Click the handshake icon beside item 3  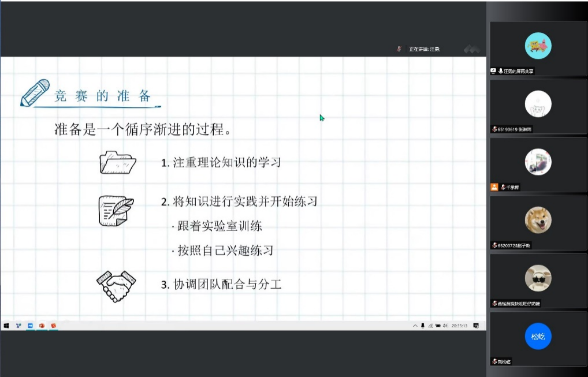[116, 286]
